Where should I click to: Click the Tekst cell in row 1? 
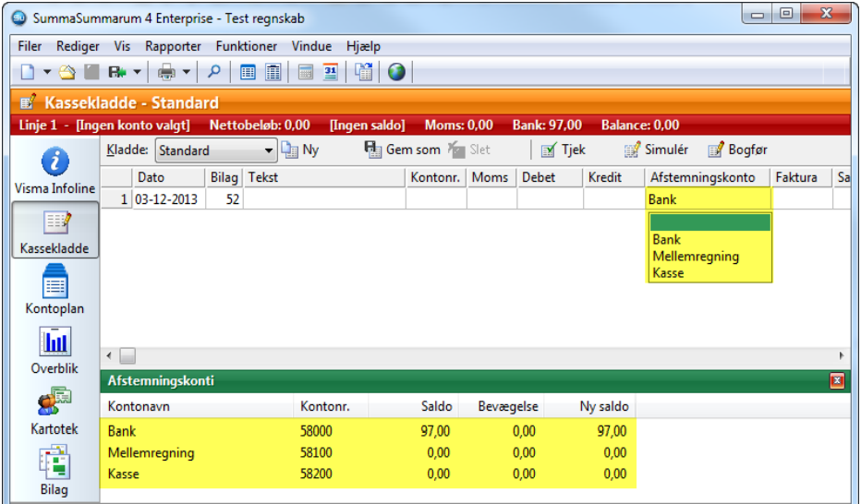[324, 199]
